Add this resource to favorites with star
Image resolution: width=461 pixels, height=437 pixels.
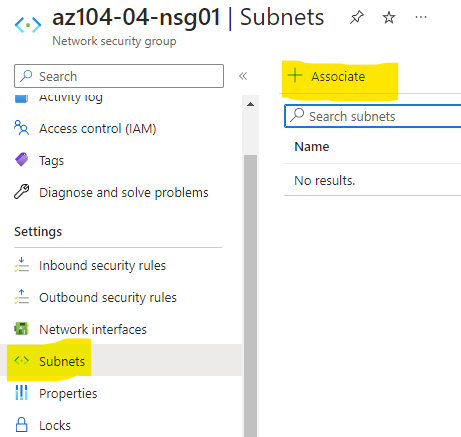point(389,17)
